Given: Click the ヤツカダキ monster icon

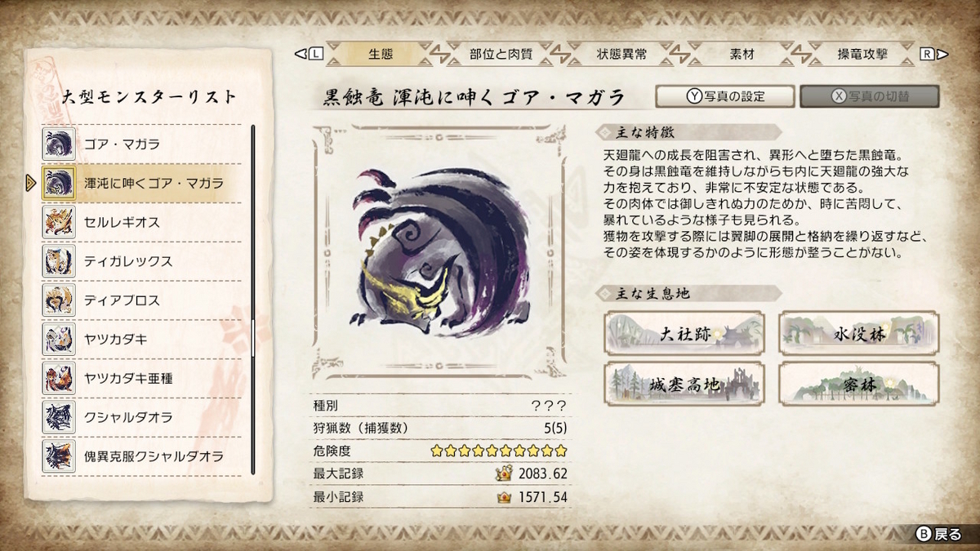Looking at the screenshot, I should tap(59, 339).
